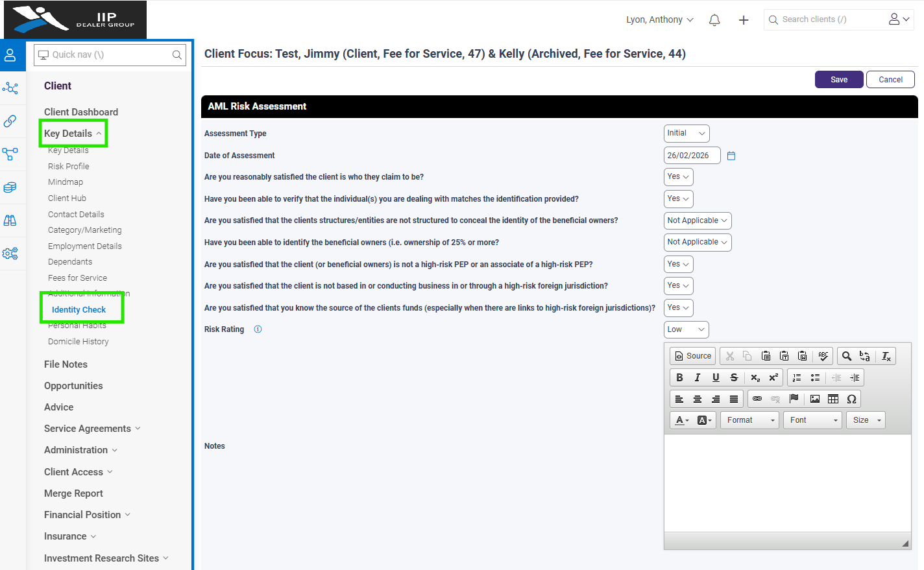Click the Risk Rating info icon
This screenshot has width=924, height=570.
258,329
